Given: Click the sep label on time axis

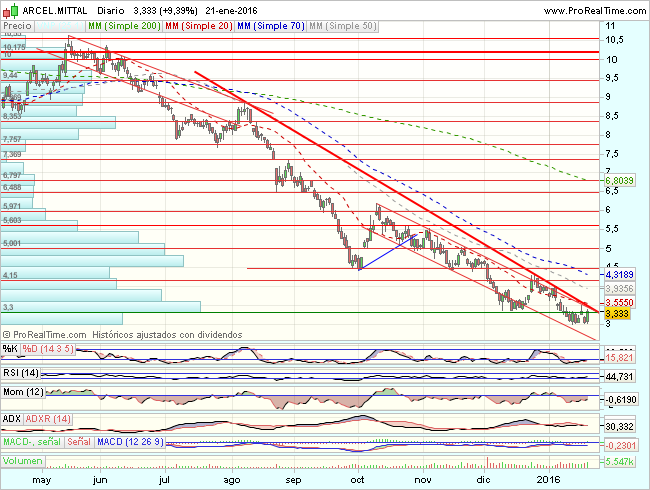Looking at the screenshot, I should (293, 480).
